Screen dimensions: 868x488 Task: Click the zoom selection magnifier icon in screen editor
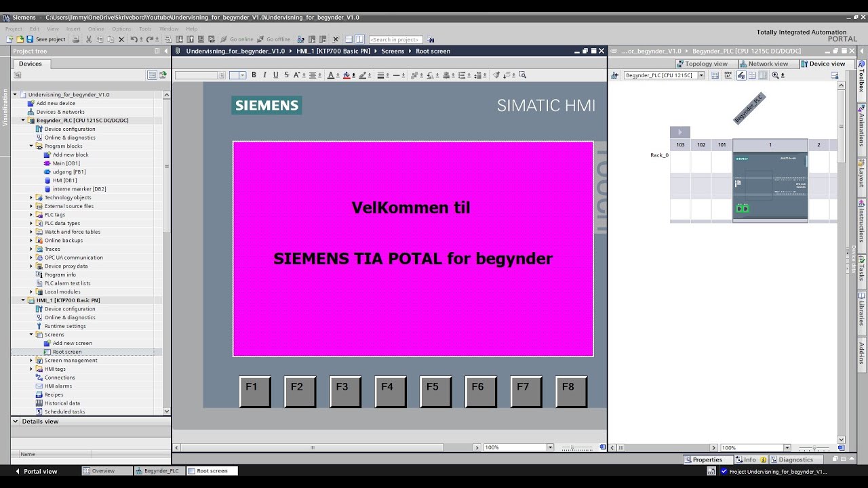click(x=523, y=75)
